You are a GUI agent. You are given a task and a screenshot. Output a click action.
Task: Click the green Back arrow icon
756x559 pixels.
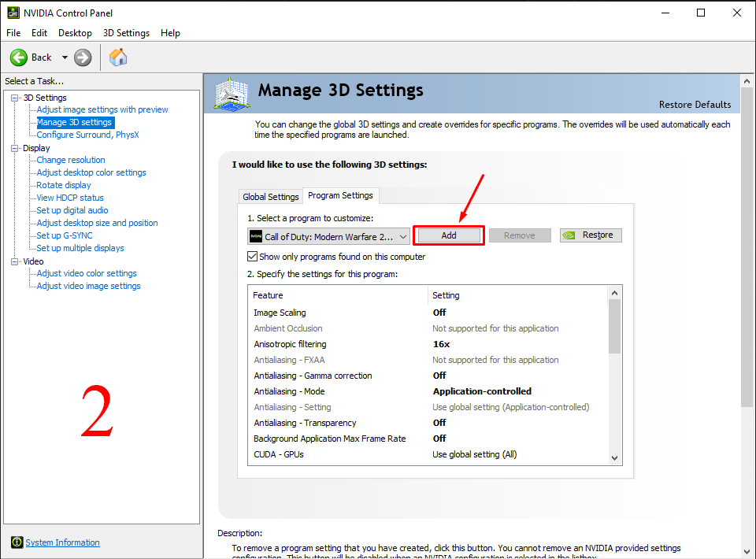pos(19,57)
